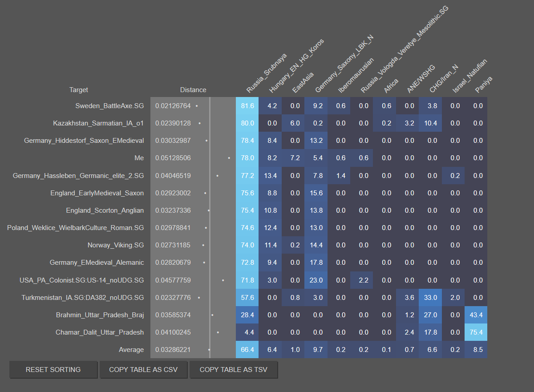Select the Sweden_BattleAxe.SG target row label
534x392 pixels.
click(109, 106)
